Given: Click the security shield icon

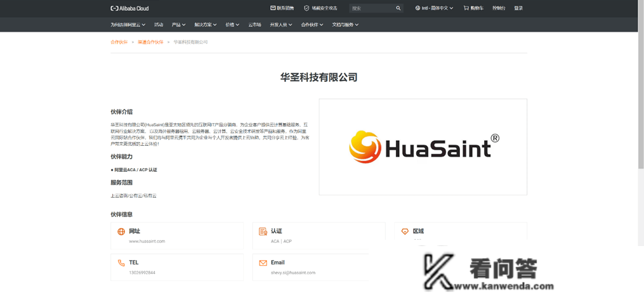Looking at the screenshot, I should 307,8.
